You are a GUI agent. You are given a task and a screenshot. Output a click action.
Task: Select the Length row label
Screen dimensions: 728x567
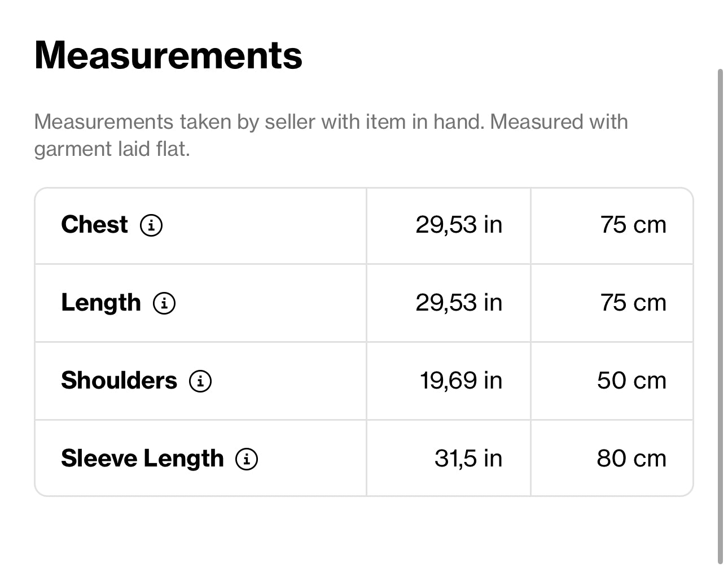100,303
